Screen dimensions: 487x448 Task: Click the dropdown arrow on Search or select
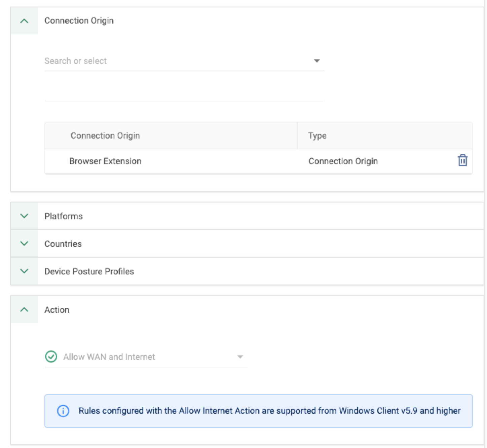coord(316,61)
